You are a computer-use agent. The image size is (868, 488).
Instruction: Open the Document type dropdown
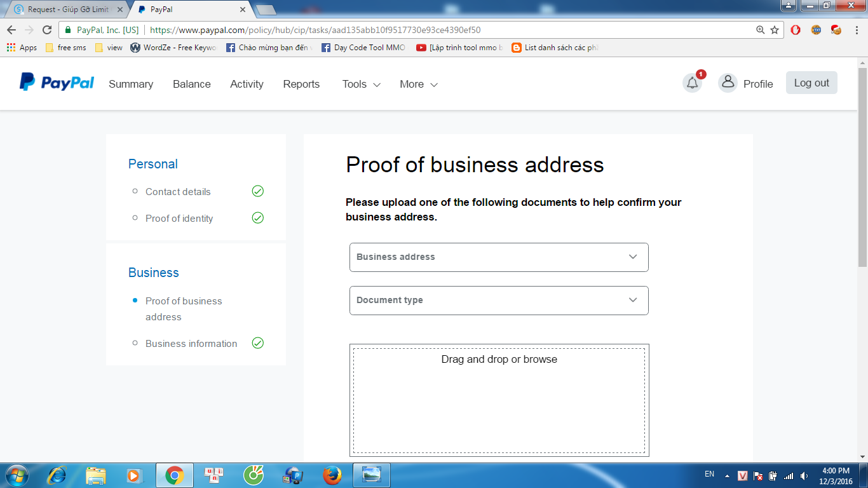coord(499,300)
